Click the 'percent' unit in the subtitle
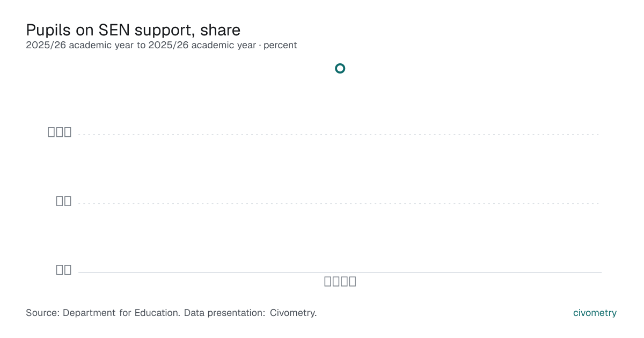Image resolution: width=644 pixels, height=338 pixels. [280, 45]
